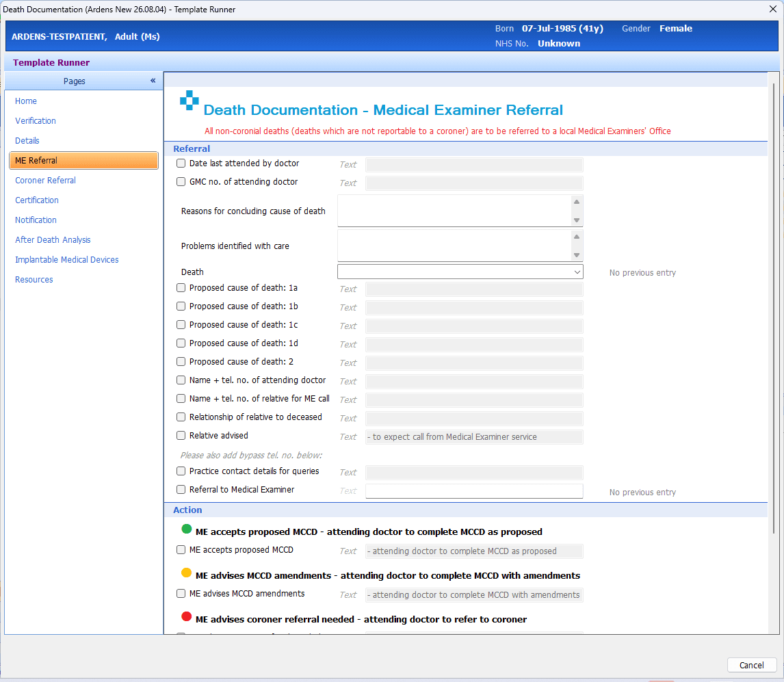
Task: Click the NHS No. Unknown value
Action: [x=559, y=44]
